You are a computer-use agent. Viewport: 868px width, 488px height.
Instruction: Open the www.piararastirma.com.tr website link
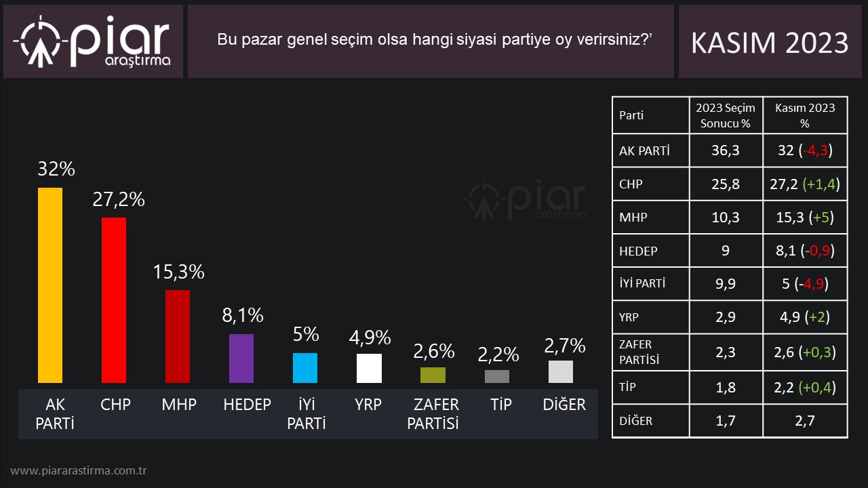79,470
